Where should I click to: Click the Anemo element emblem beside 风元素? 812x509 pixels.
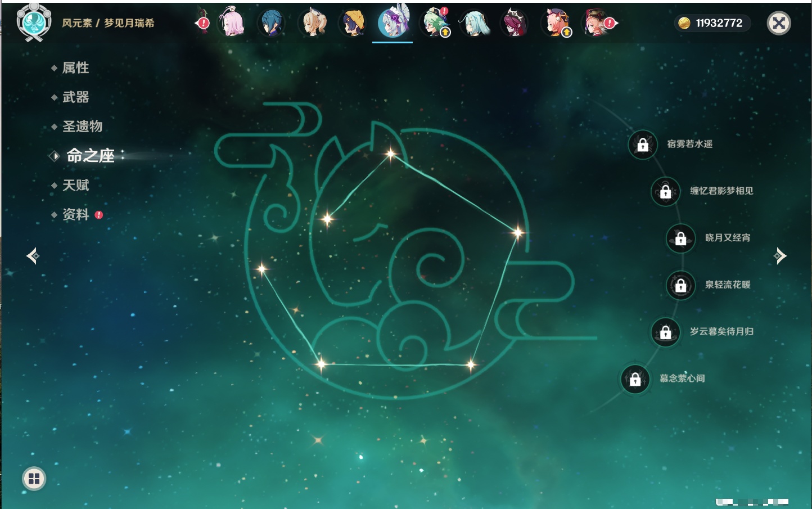(34, 22)
